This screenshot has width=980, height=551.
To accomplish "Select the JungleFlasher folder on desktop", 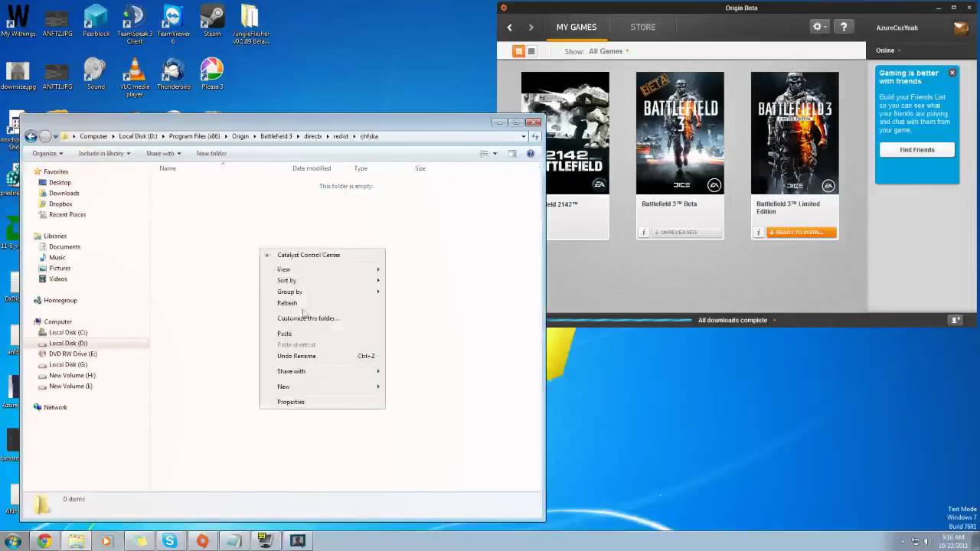I will (250, 24).
